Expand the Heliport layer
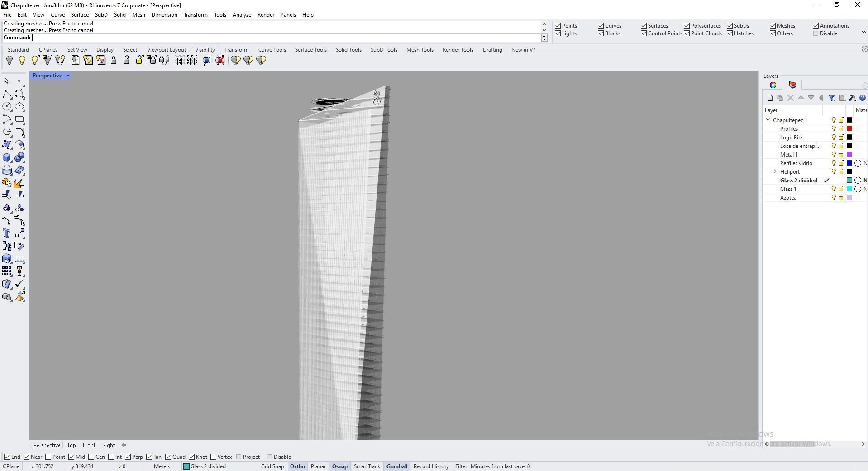Screen dimensions: 868x471 775,171
